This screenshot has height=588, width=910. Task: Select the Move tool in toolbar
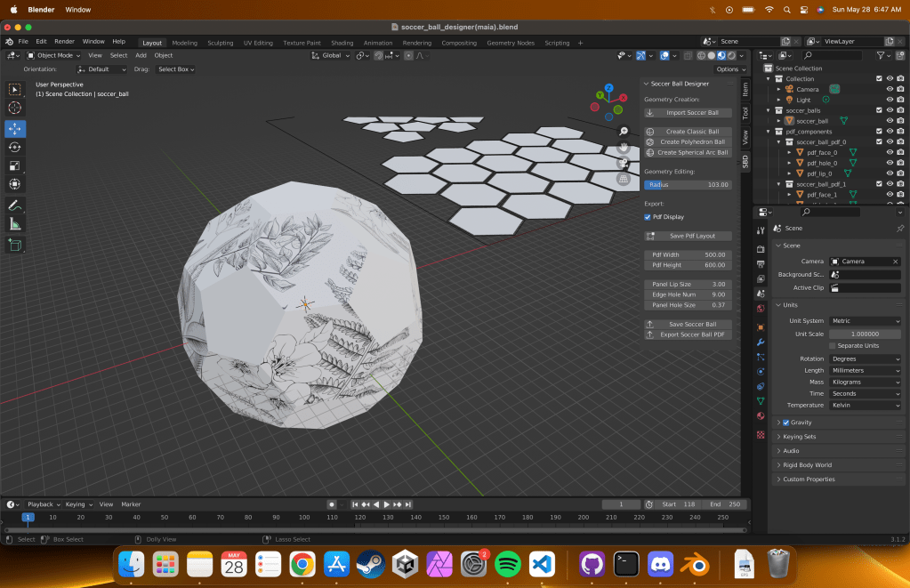pos(15,128)
